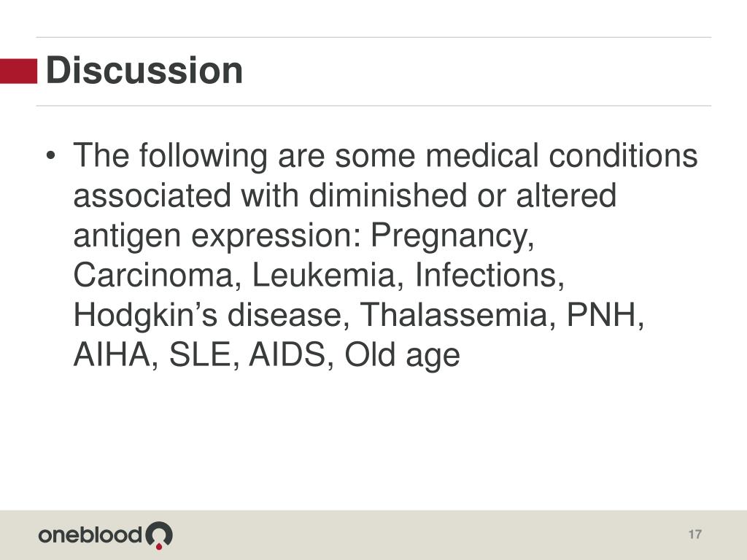This screenshot has width=747, height=560.
Task: Click slide number 17
Action: pyautogui.click(x=694, y=534)
